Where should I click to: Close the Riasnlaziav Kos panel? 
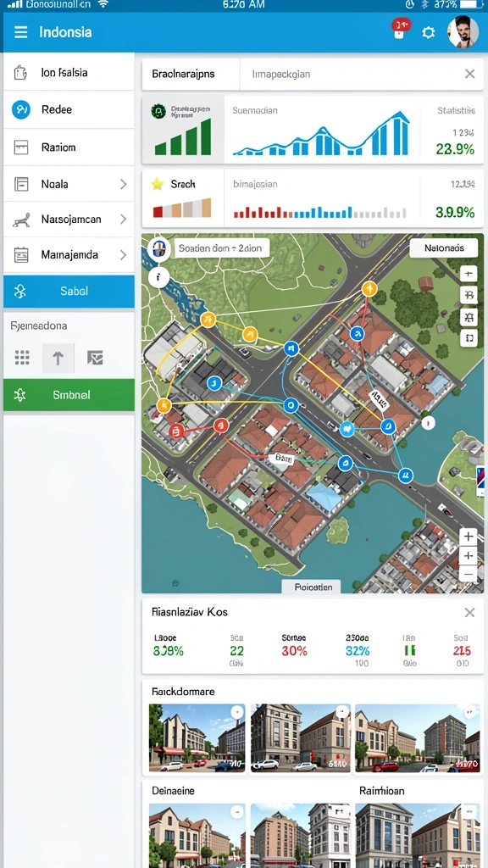point(469,612)
